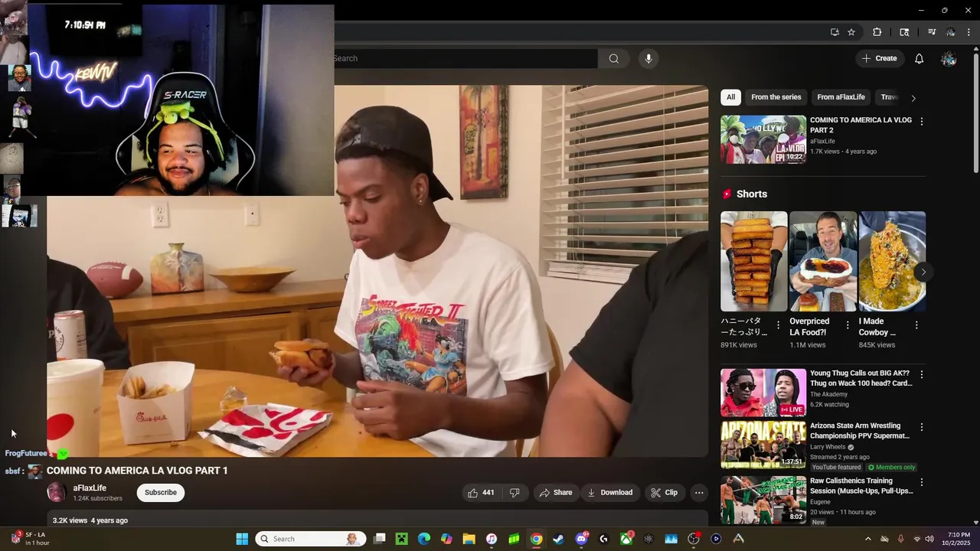Show more filter chips with right arrow
The height and width of the screenshot is (551, 980).
click(913, 98)
